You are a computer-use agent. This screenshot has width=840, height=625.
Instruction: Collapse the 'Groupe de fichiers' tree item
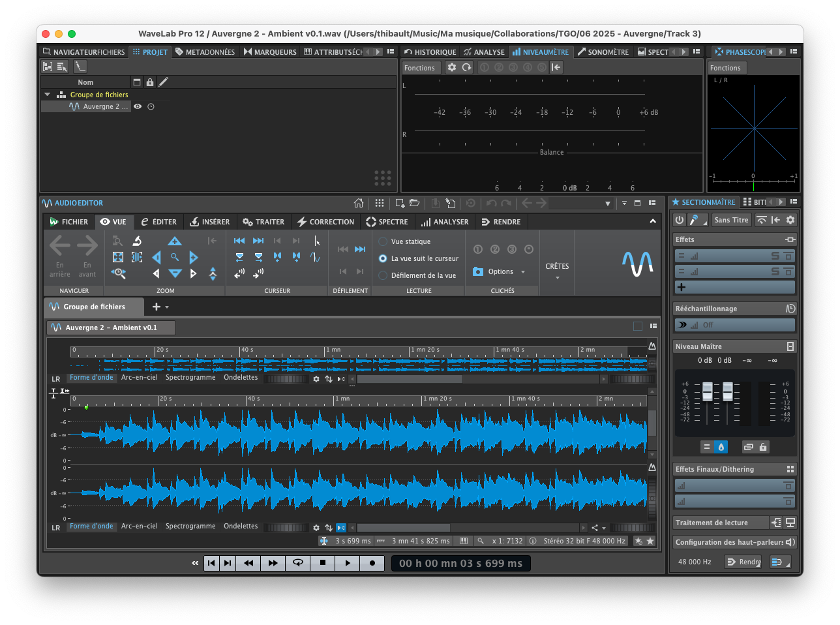pyautogui.click(x=47, y=94)
